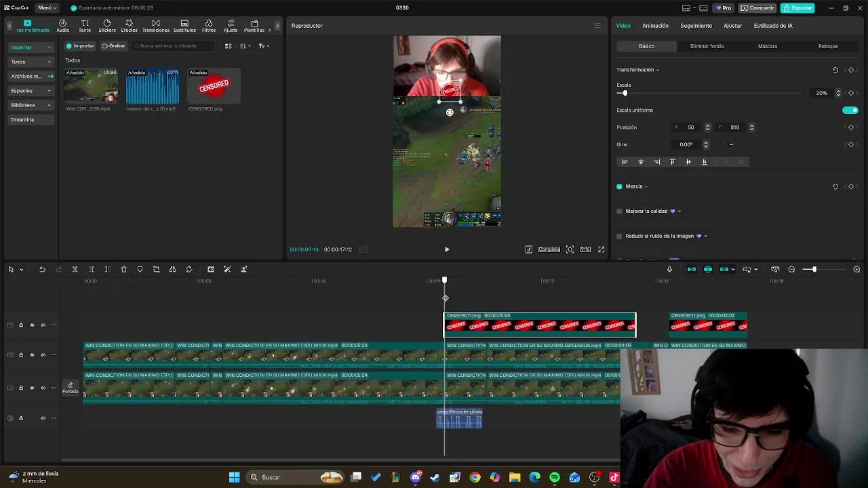The width and height of the screenshot is (868, 488).
Task: Click the undo arrow in timeline toolbar
Action: [42, 269]
